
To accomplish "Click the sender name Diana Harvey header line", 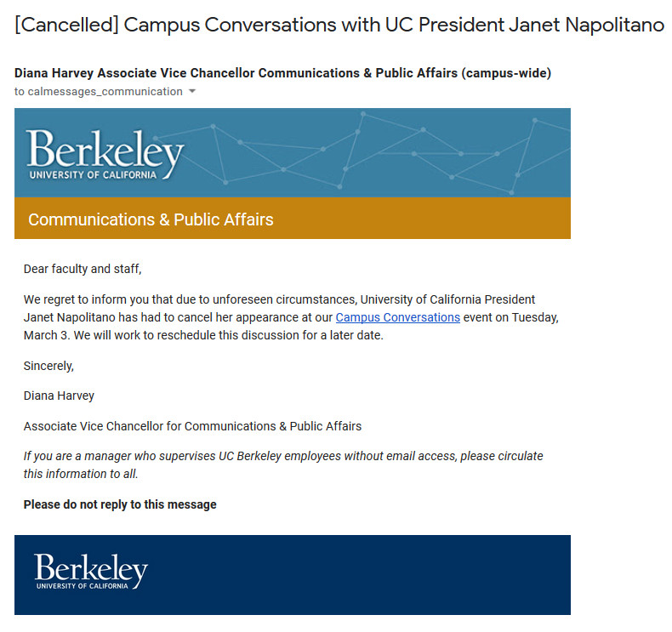I will pyautogui.click(x=282, y=73).
